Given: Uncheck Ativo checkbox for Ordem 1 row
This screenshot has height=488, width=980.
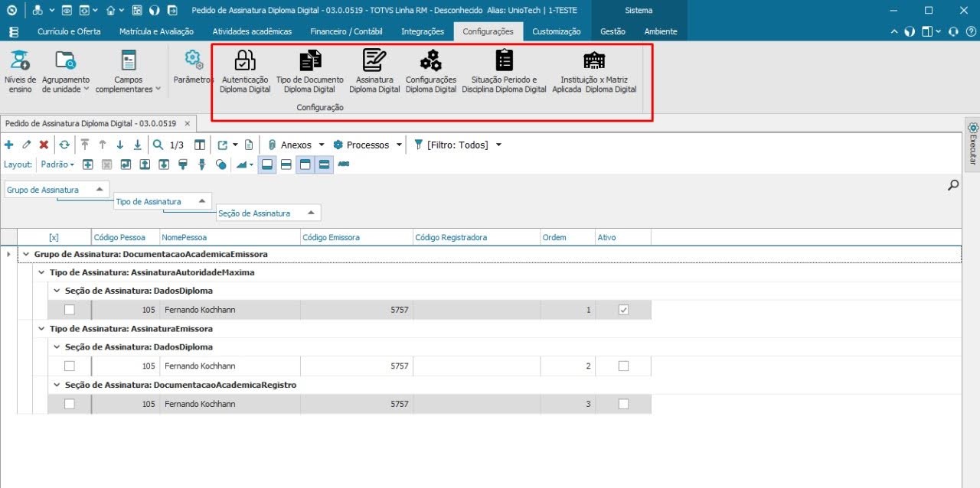Looking at the screenshot, I should point(623,310).
